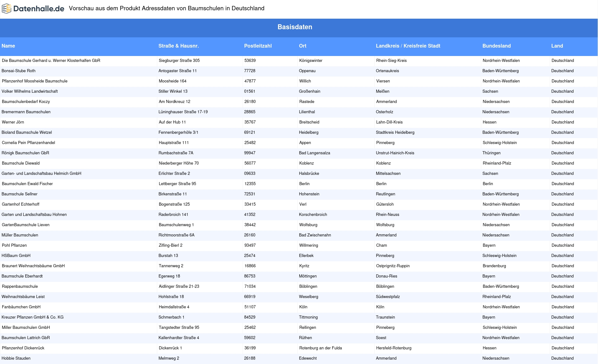The image size is (598, 364).
Task: Select GartenBaumschule Lieven entry
Action: pyautogui.click(x=26, y=225)
